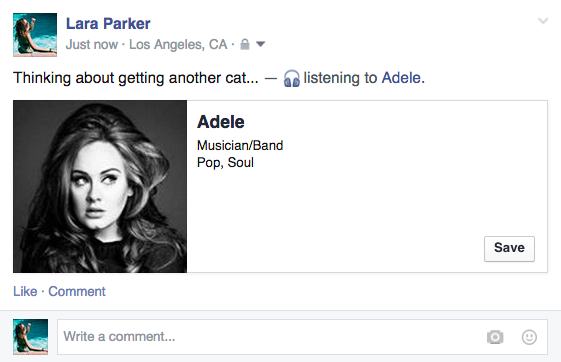The width and height of the screenshot is (561, 362).
Task: Save the Adele page
Action: point(509,249)
